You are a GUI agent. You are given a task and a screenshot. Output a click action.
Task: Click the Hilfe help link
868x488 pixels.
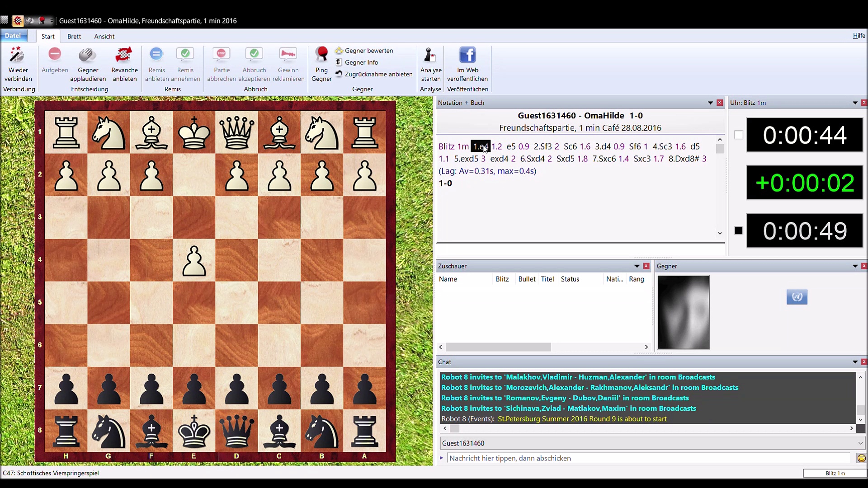[859, 36]
